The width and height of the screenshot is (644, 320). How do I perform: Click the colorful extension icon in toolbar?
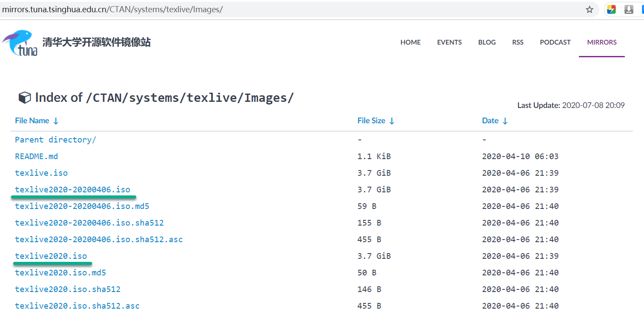(612, 10)
